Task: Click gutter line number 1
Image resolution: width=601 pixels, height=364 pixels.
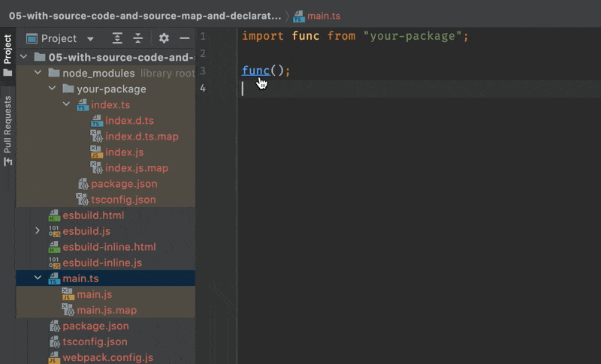Action: click(x=203, y=36)
